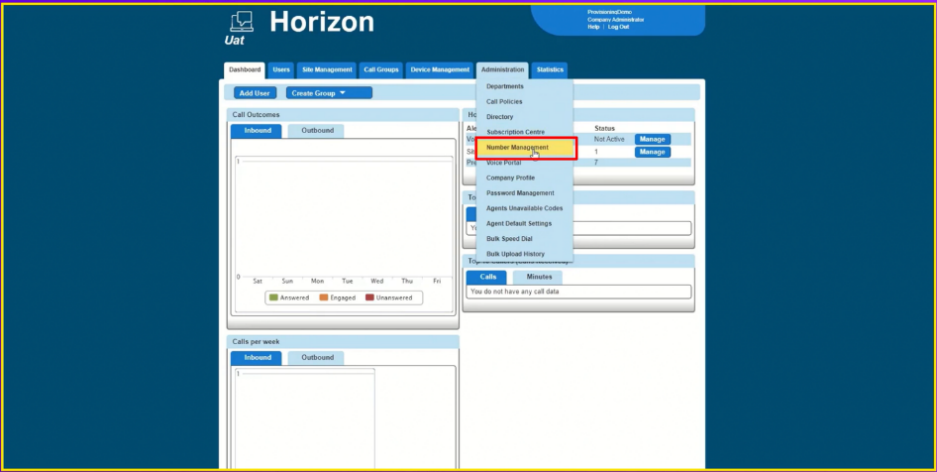Screen dimensions: 937x472
Task: Click the Add User button
Action: (255, 93)
